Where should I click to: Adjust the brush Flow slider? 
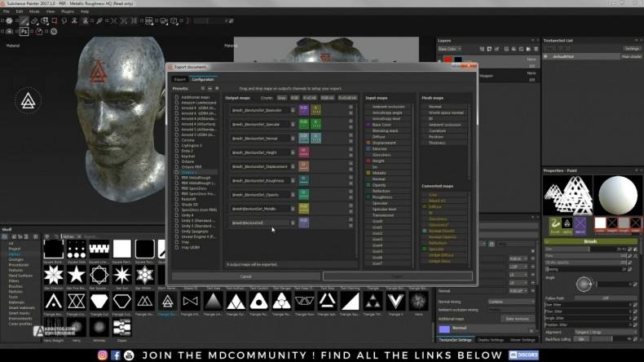click(587, 255)
